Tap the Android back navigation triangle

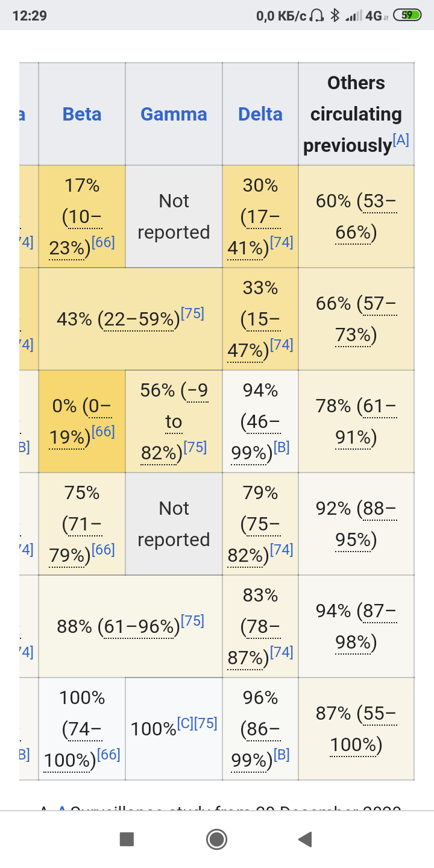pos(305,838)
